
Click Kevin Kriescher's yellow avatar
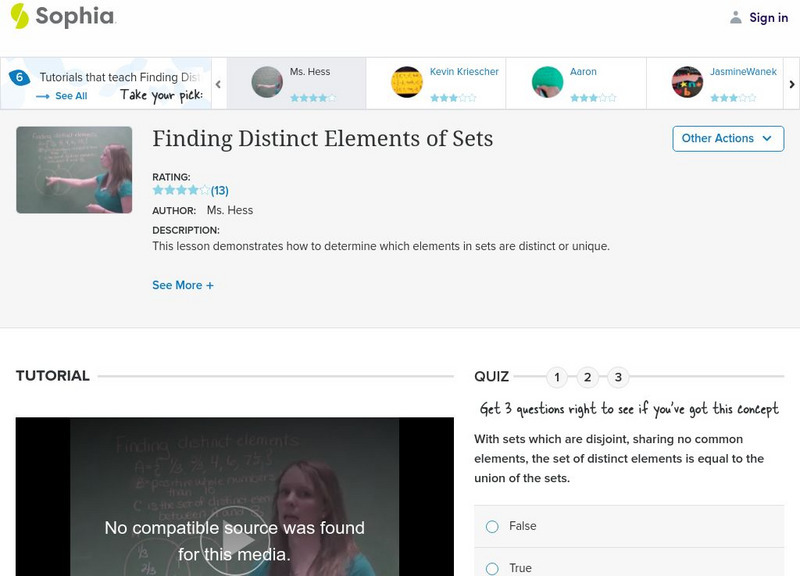coord(407,82)
